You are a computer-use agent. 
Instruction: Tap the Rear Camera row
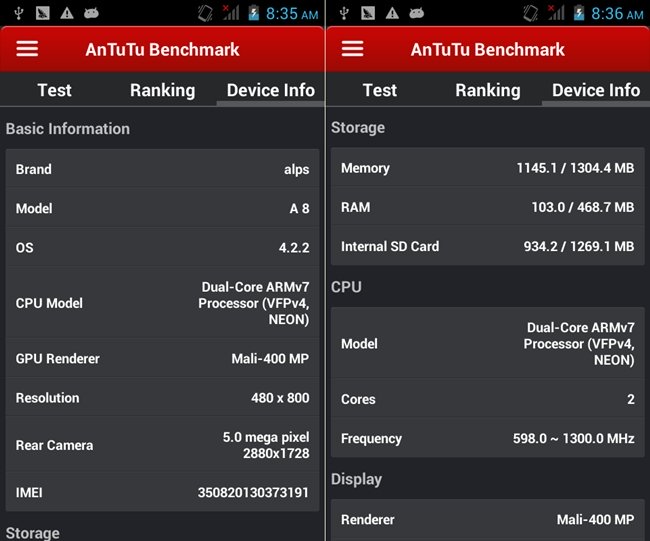[x=162, y=445]
